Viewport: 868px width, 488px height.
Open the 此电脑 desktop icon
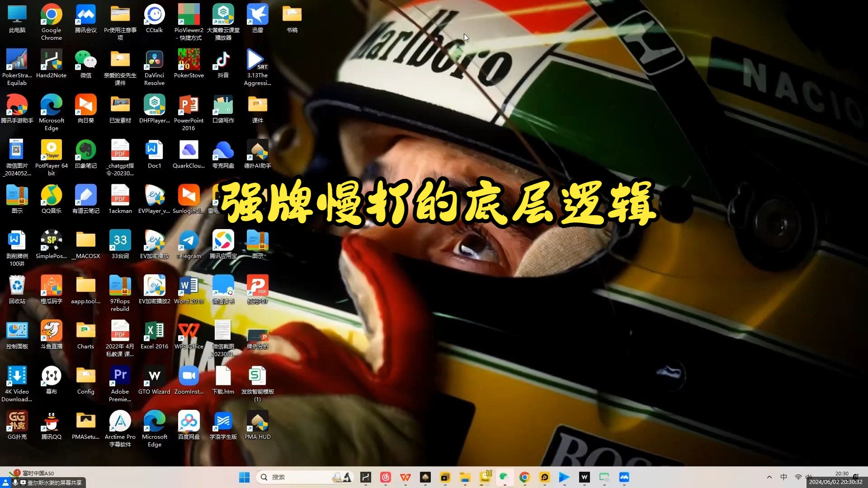pyautogui.click(x=17, y=19)
